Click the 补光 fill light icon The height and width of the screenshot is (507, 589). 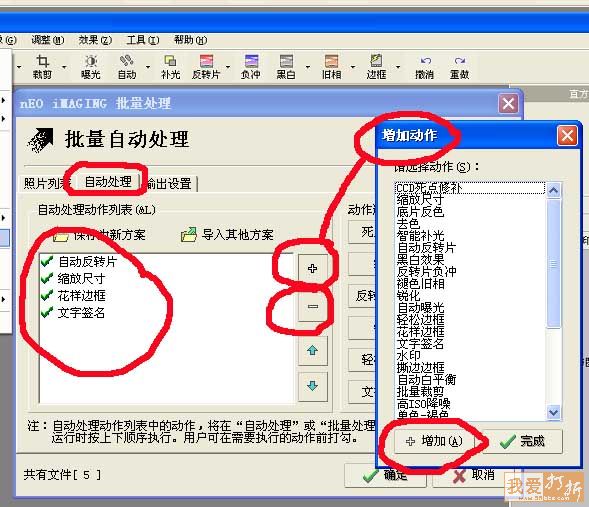(170, 66)
